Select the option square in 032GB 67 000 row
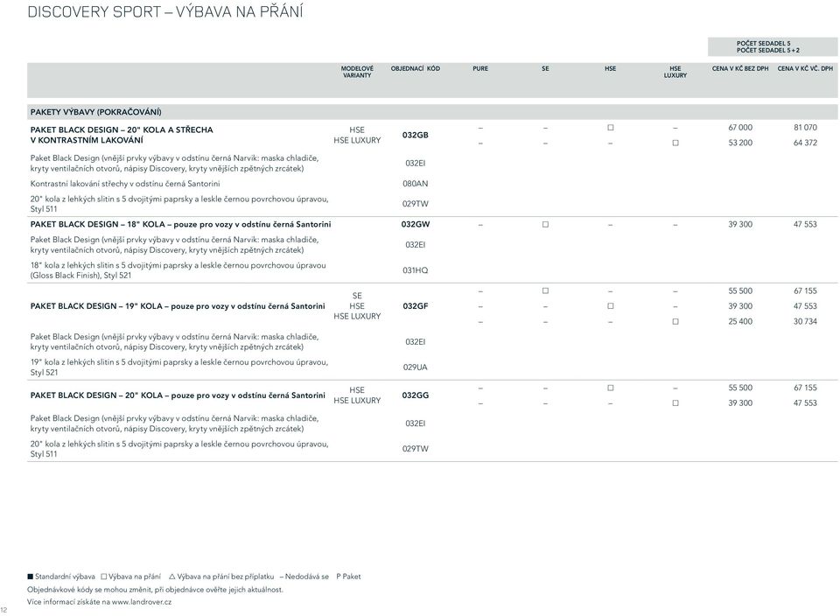Image resolution: width=840 pixels, height=616 pixels. pyautogui.click(x=610, y=128)
